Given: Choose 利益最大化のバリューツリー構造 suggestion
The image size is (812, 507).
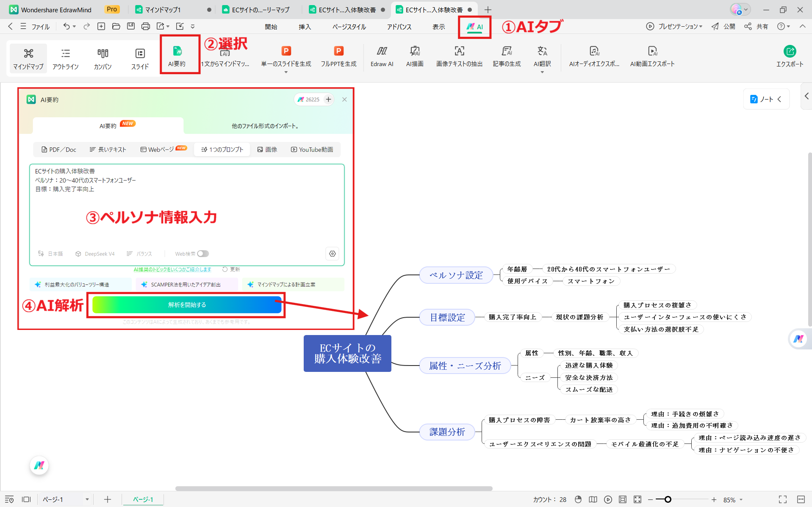Looking at the screenshot, I should click(x=80, y=285).
